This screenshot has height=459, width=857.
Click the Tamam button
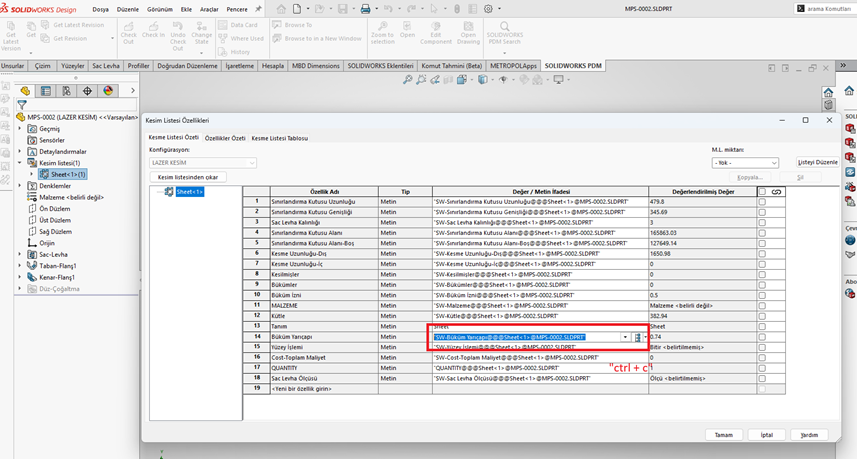[x=723, y=435]
